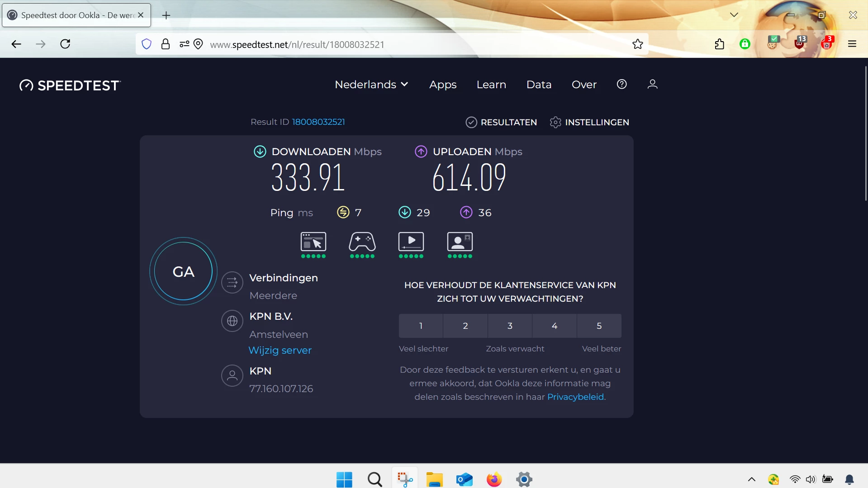Select the video chat quality icon
The width and height of the screenshot is (868, 488).
(460, 242)
